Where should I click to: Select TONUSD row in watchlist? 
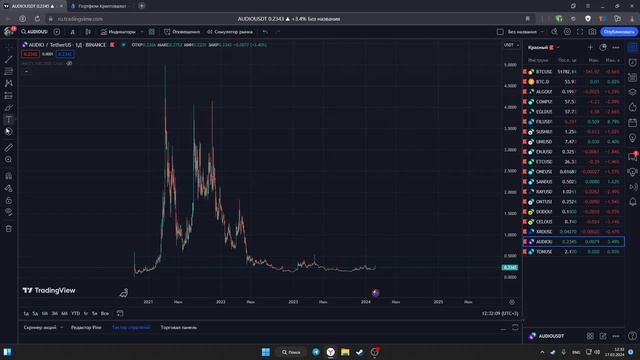(573, 252)
